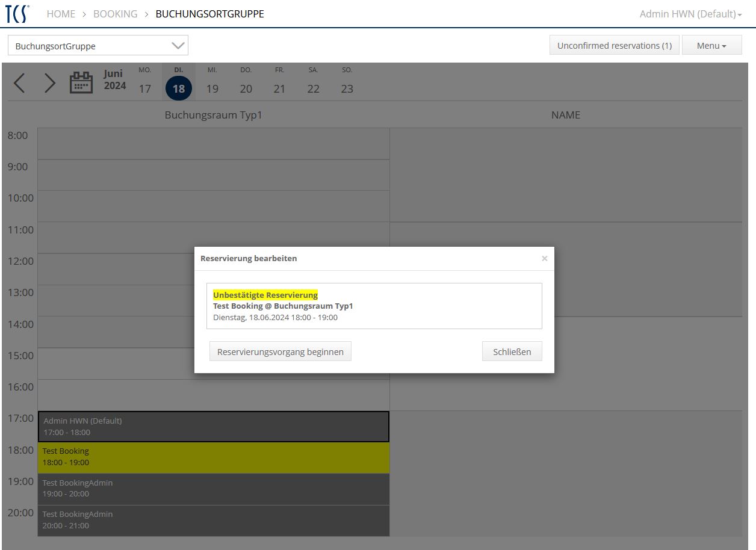Go to next week arrow

coord(50,83)
